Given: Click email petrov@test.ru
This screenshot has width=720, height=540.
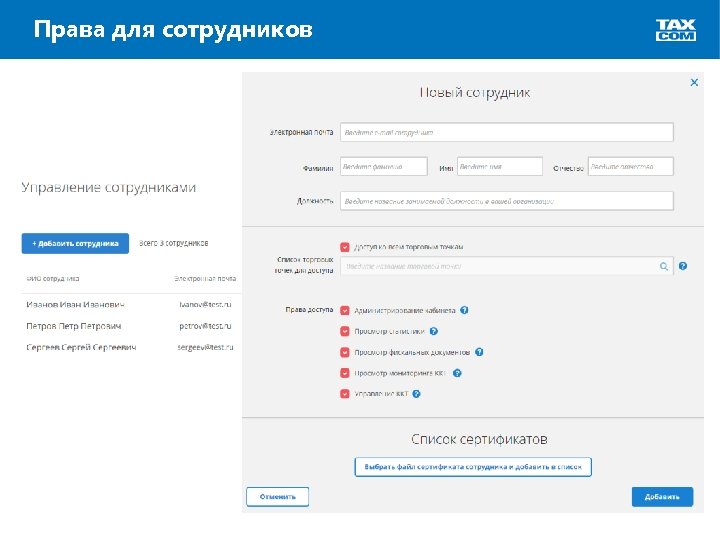Looking at the screenshot, I should (x=205, y=326).
